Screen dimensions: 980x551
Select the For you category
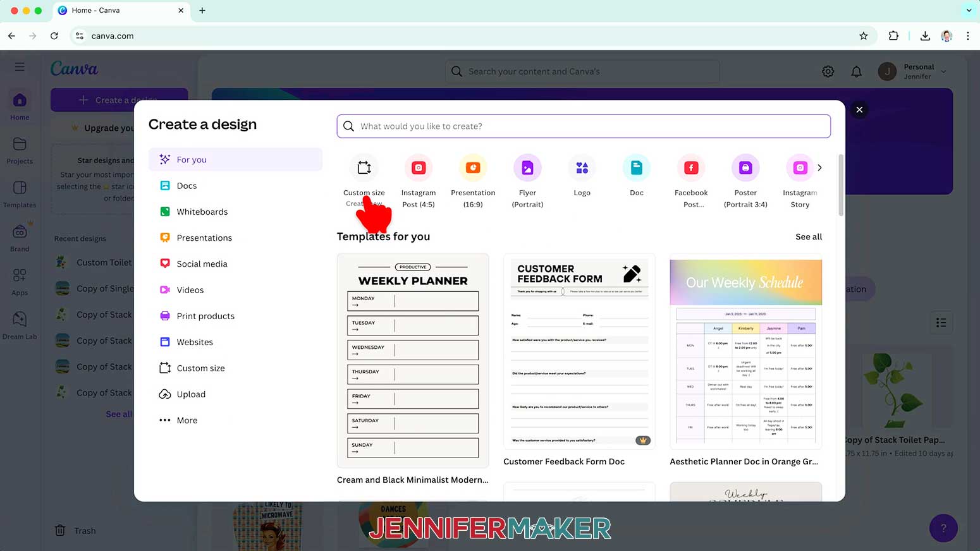[x=235, y=159]
